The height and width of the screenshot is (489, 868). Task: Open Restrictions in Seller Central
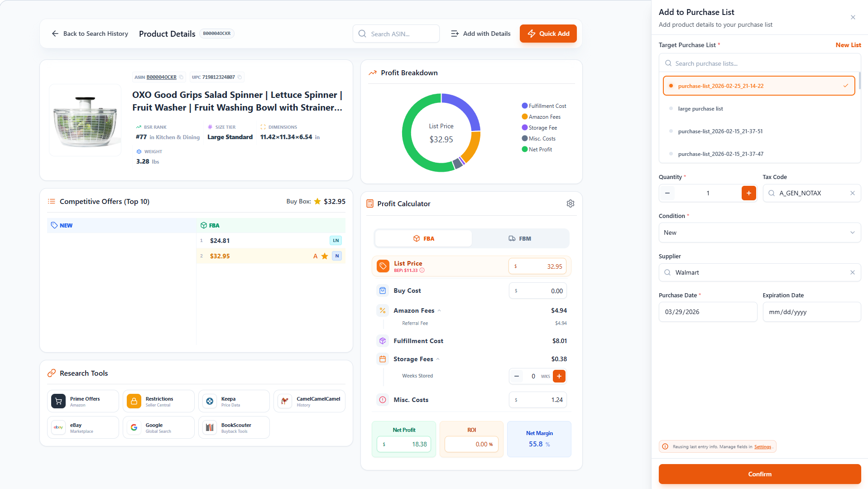click(158, 402)
